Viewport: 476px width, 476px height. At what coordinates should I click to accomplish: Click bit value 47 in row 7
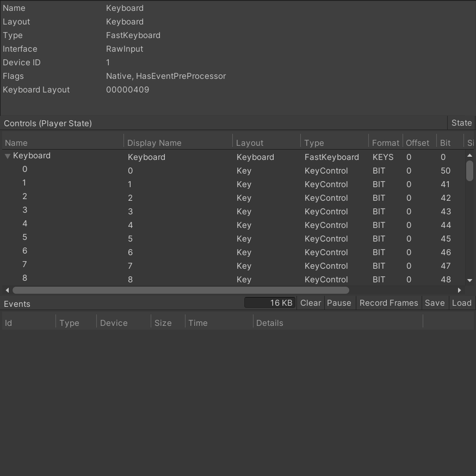[x=446, y=266]
